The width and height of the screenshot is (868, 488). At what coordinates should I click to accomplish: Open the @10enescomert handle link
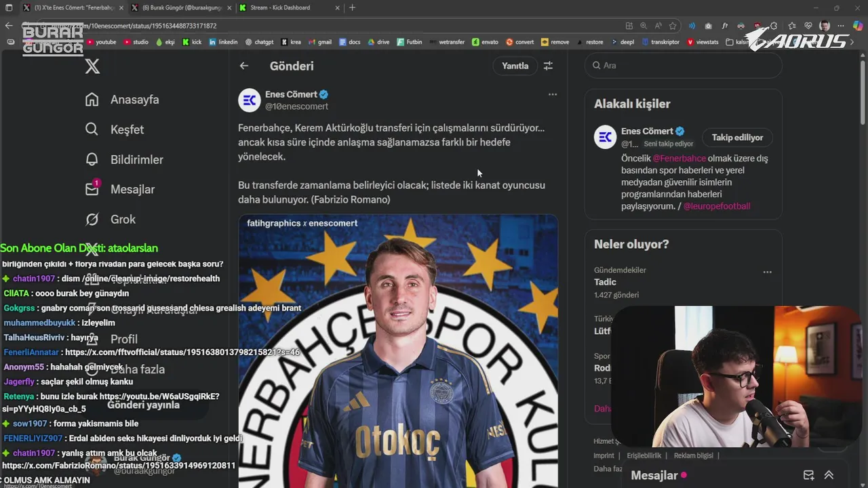(x=296, y=106)
